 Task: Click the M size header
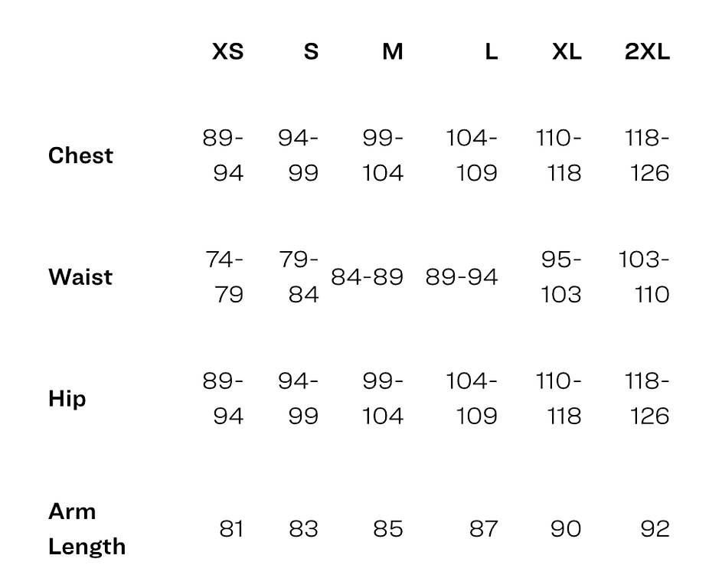click(393, 51)
